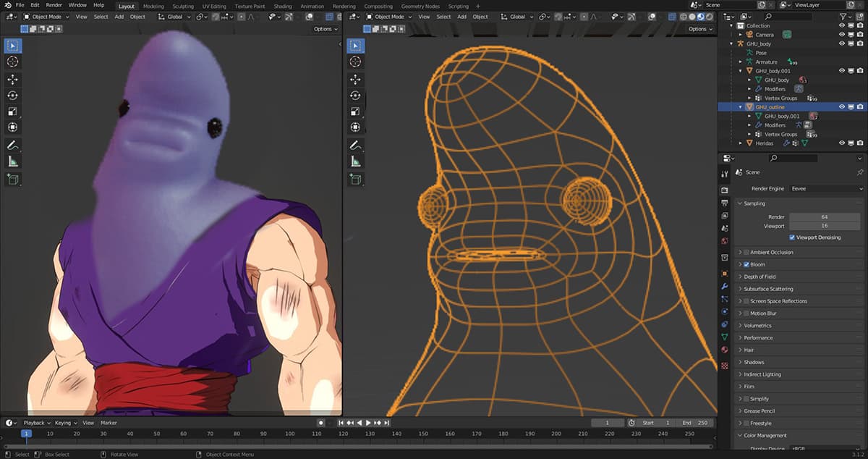868x459 pixels.
Task: Open the right viewport Options popover
Action: tap(699, 29)
